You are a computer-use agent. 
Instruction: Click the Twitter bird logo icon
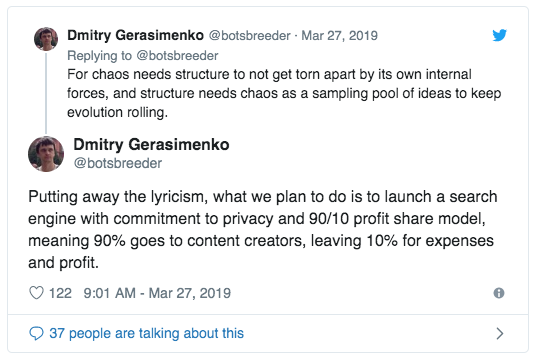[499, 35]
